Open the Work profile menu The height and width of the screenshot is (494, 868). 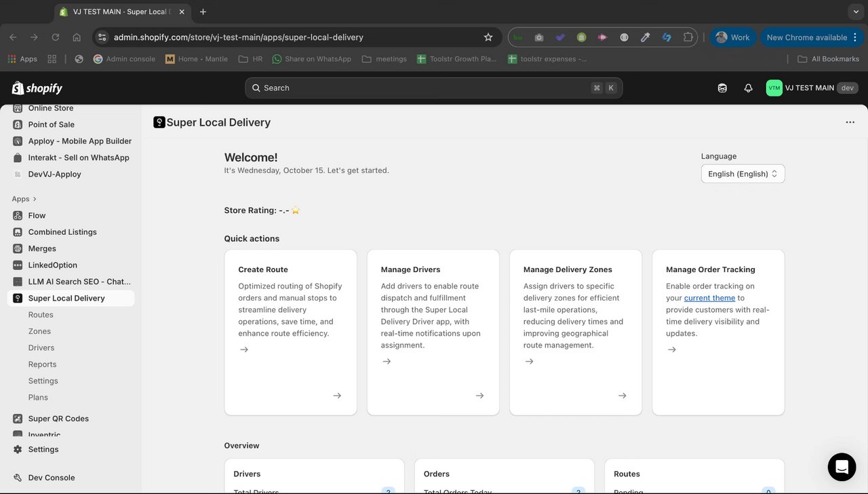[x=733, y=37]
